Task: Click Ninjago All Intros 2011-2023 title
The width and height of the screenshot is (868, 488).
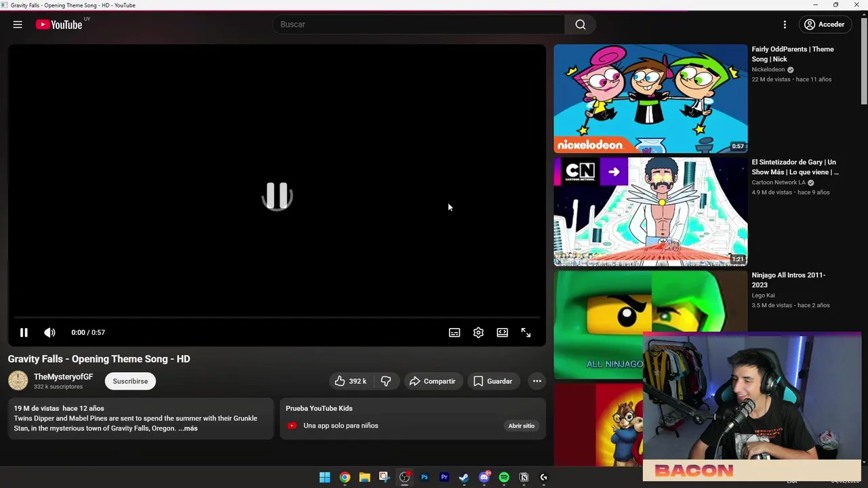Action: coord(788,280)
